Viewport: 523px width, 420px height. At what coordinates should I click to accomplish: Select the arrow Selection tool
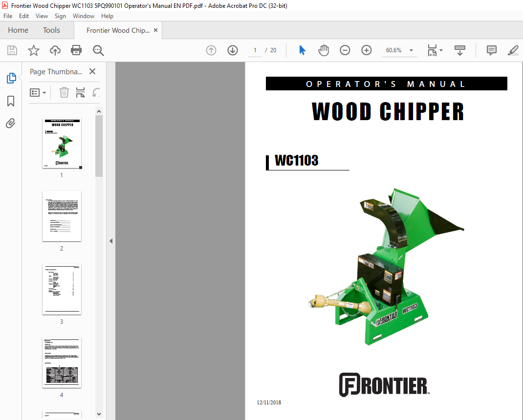(302, 50)
